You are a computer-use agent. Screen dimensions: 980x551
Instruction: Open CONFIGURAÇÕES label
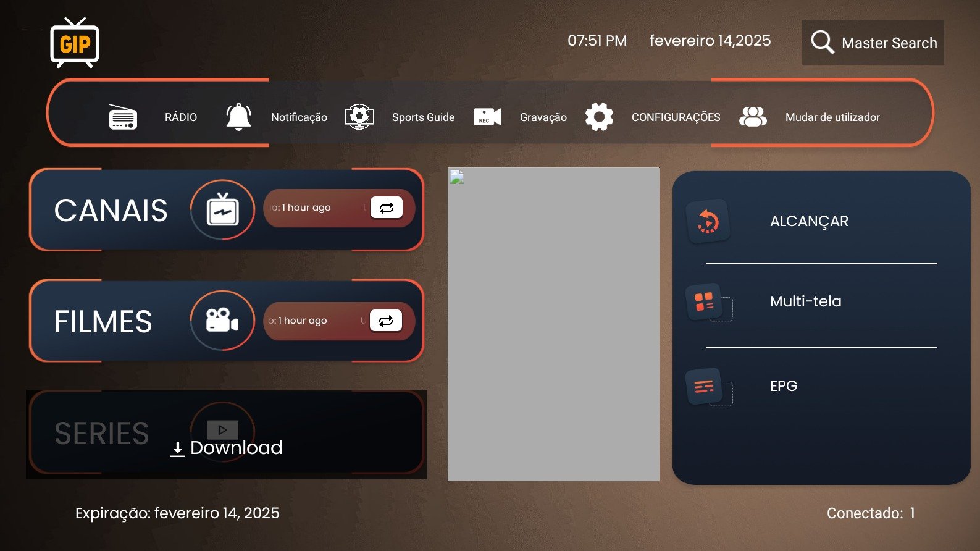tap(676, 117)
